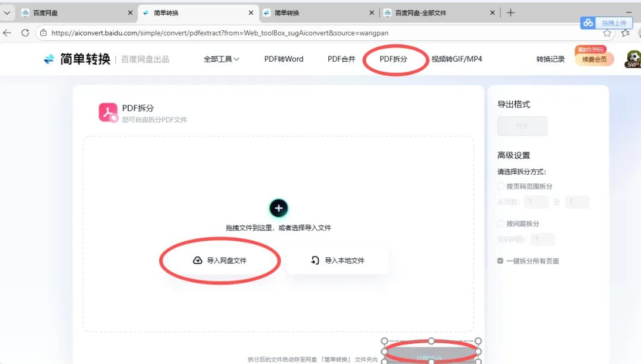The height and width of the screenshot is (364, 641).
Task: Click the browser back arrow
Action: (x=7, y=33)
